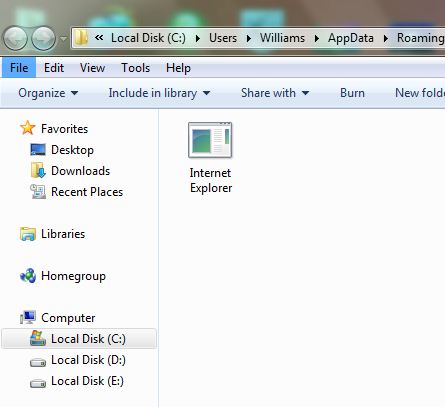Click the Burn button

click(x=352, y=93)
